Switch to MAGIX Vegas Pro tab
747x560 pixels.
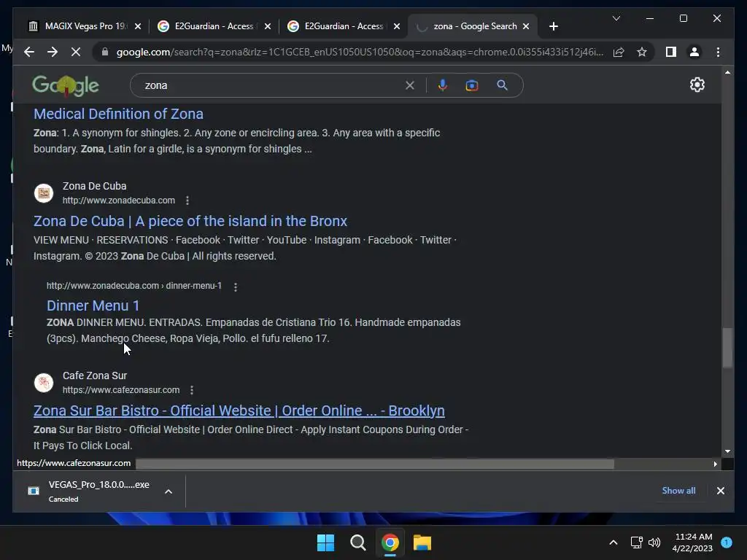coord(85,26)
